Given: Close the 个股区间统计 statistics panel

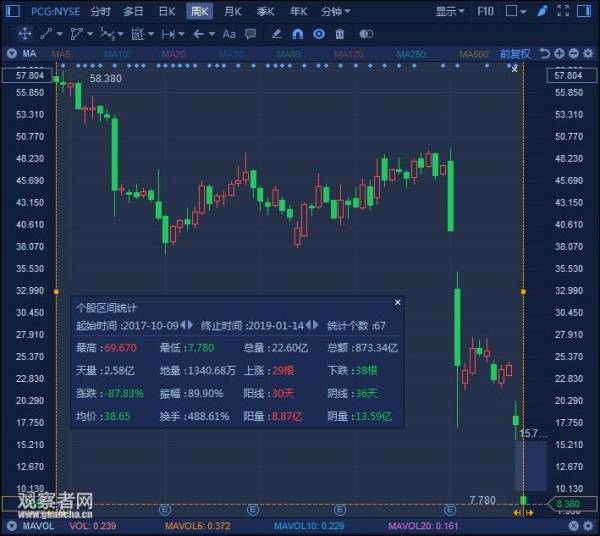Looking at the screenshot, I should (x=398, y=303).
